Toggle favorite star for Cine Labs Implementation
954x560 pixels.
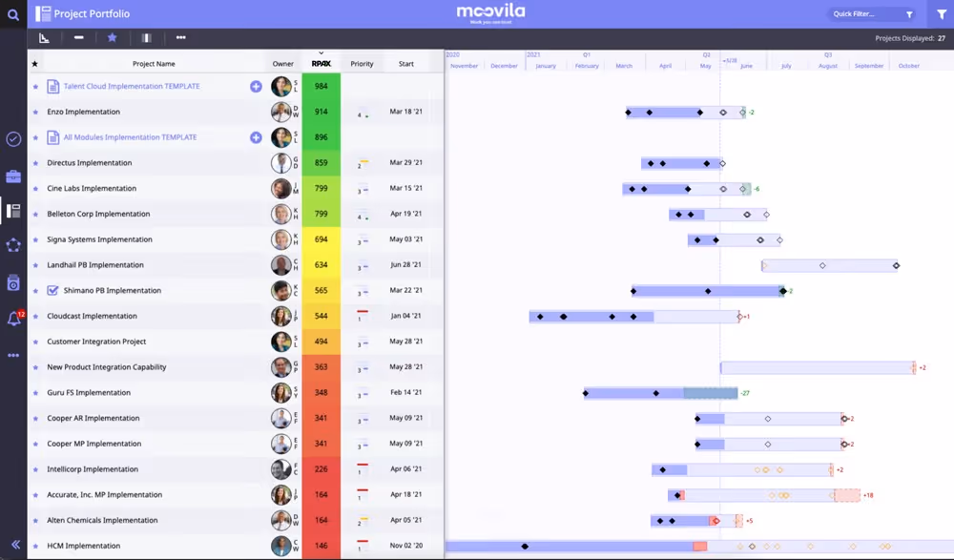point(35,189)
